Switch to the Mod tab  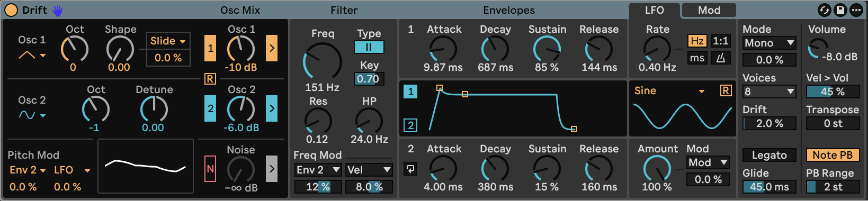(x=709, y=10)
